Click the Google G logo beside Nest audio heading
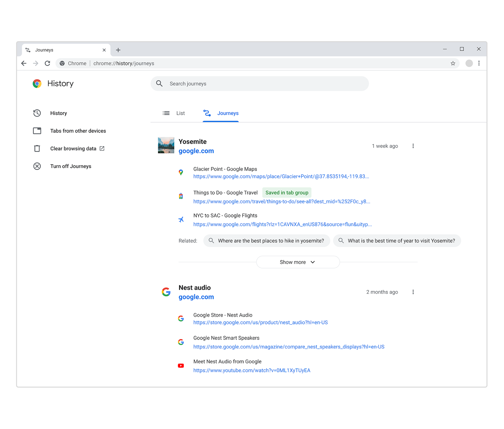Image resolution: width=504 pixels, height=429 pixels. pos(166,292)
